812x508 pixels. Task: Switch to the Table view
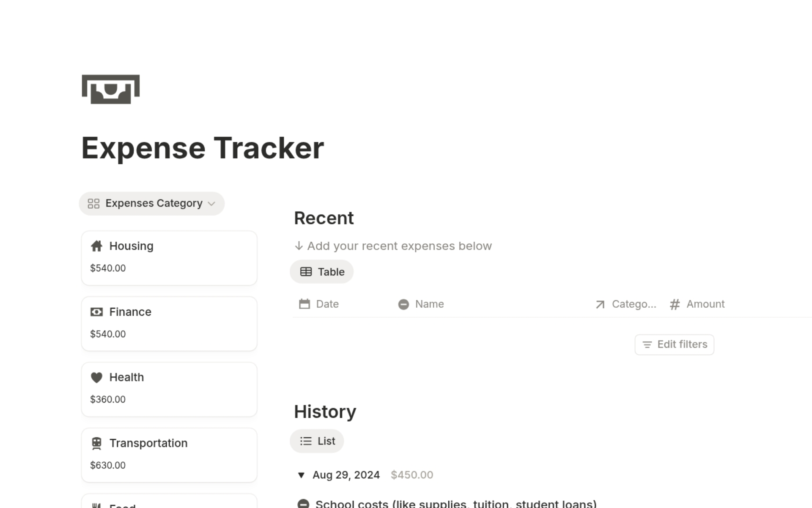[x=321, y=271]
